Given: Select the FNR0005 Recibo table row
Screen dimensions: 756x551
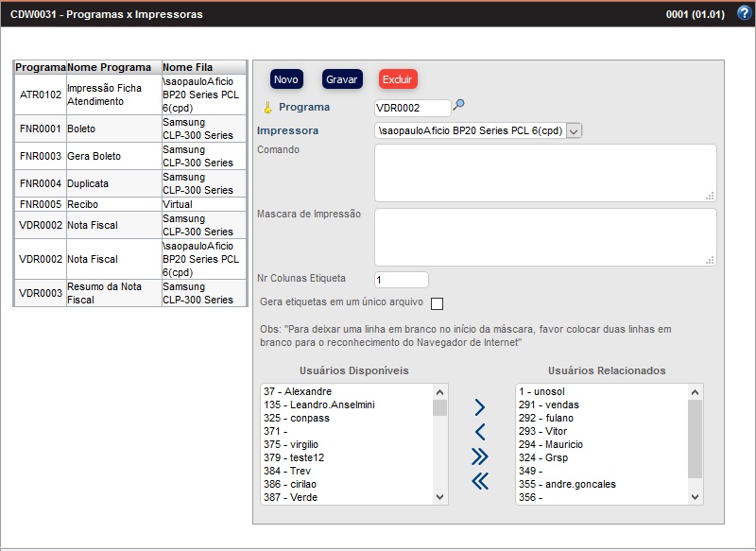Looking at the screenshot, I should (129, 204).
